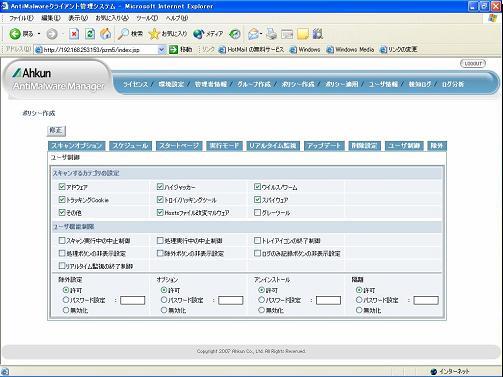Uncheck the スパイウェア checkbox
503x377 pixels.
(x=257, y=199)
